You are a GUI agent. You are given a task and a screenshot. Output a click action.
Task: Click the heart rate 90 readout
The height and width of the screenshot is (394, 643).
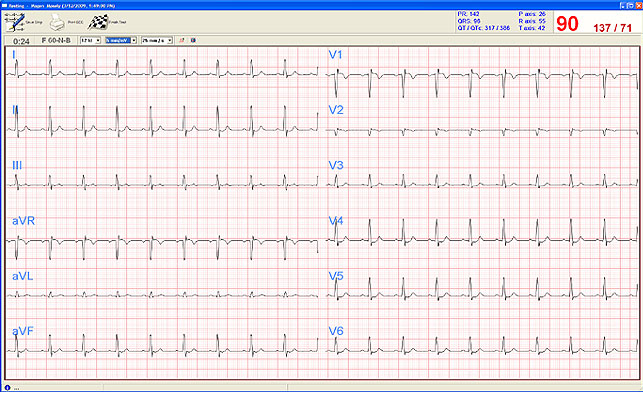pyautogui.click(x=568, y=24)
